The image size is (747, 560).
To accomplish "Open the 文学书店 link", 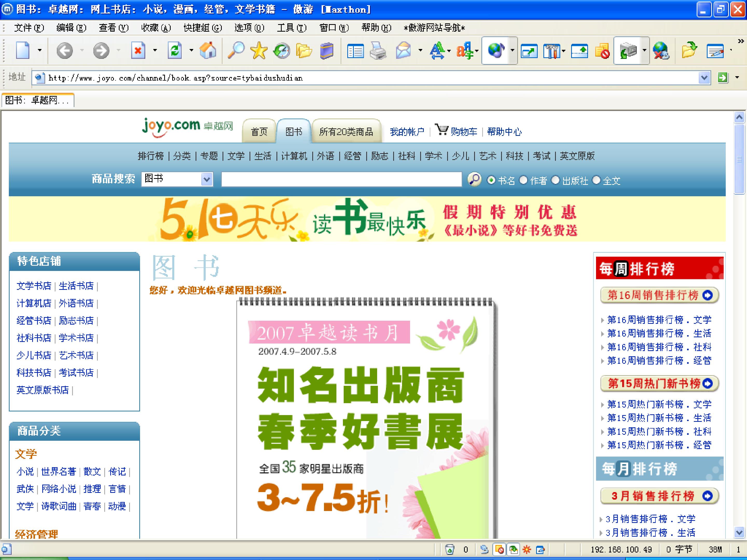I will (34, 286).
